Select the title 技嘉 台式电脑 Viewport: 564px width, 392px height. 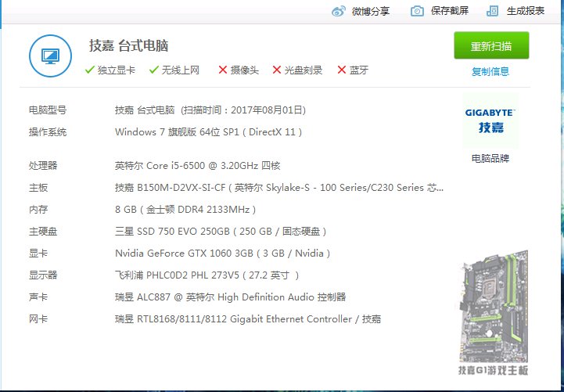(x=129, y=45)
